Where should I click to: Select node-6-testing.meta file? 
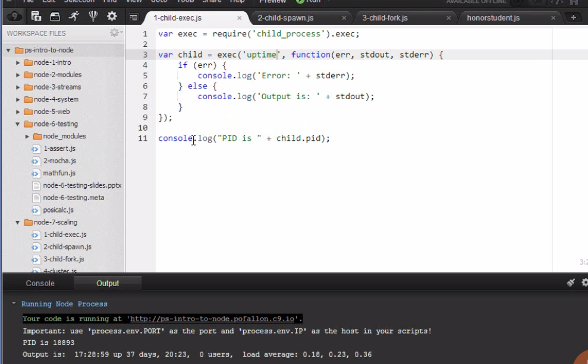coord(74,198)
